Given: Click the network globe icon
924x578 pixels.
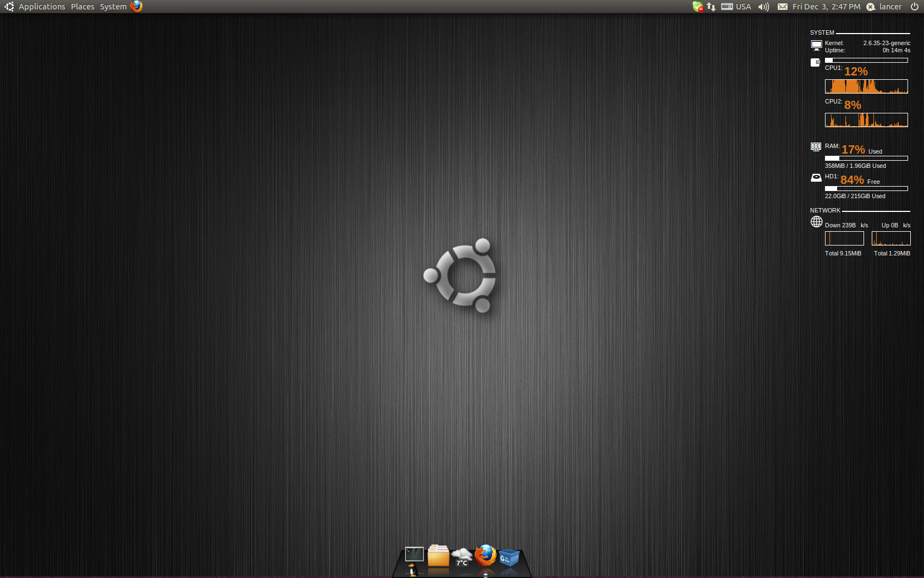Looking at the screenshot, I should pos(816,222).
